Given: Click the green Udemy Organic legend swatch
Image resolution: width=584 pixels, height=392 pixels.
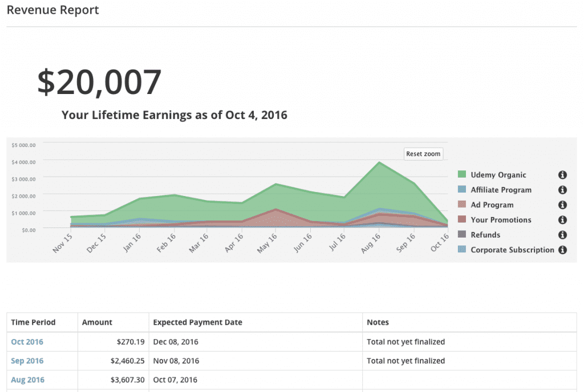Looking at the screenshot, I should click(461, 174).
